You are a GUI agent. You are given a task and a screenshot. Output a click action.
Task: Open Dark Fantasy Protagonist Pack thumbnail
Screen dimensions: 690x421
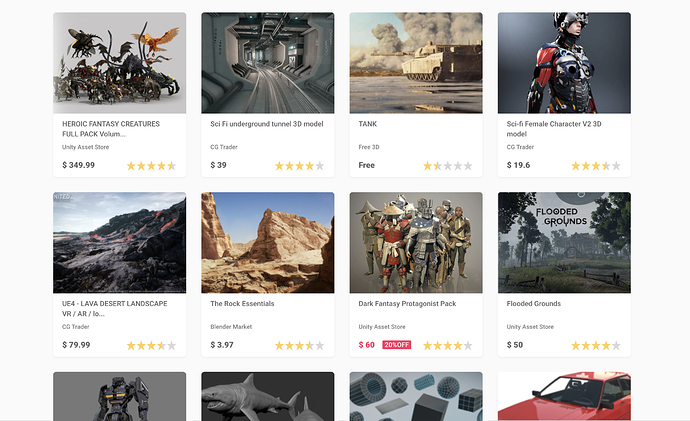415,242
